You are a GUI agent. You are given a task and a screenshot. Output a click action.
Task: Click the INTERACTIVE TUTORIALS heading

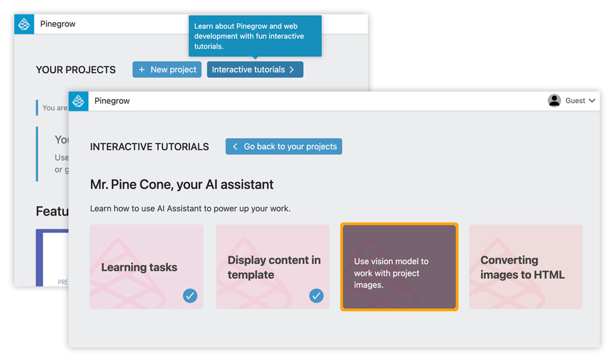tap(149, 147)
